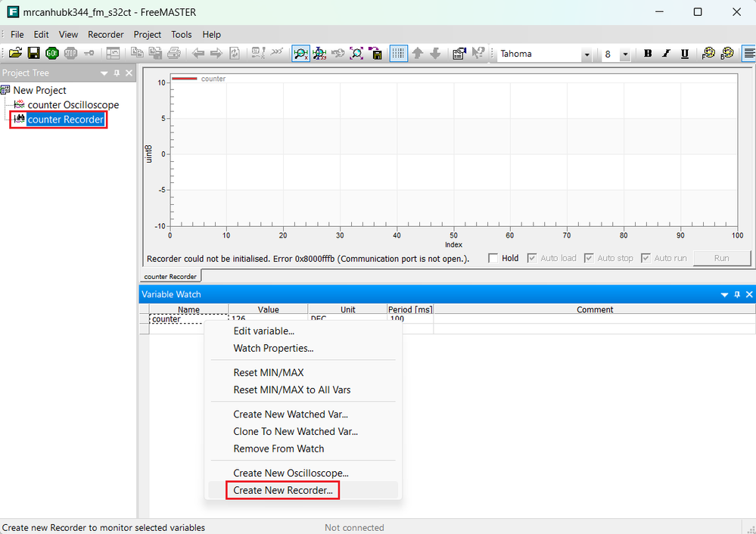Select counter Oscilloscope in the tree

pos(73,104)
